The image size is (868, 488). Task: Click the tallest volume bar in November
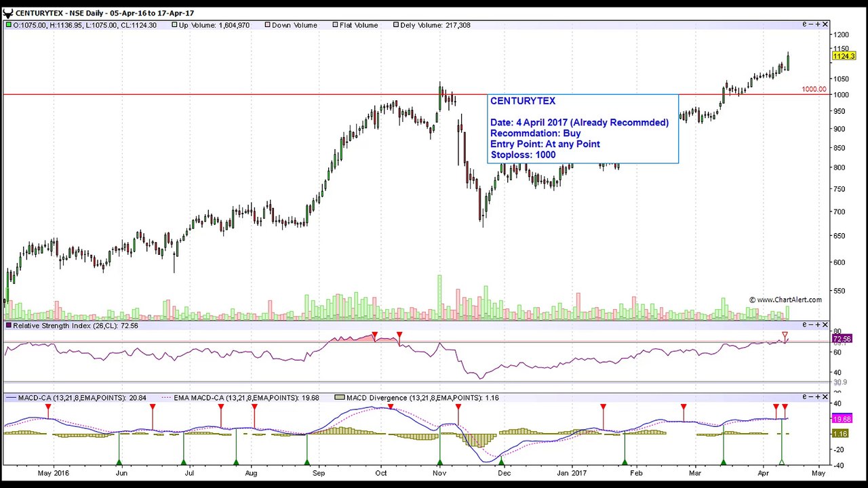click(x=439, y=297)
